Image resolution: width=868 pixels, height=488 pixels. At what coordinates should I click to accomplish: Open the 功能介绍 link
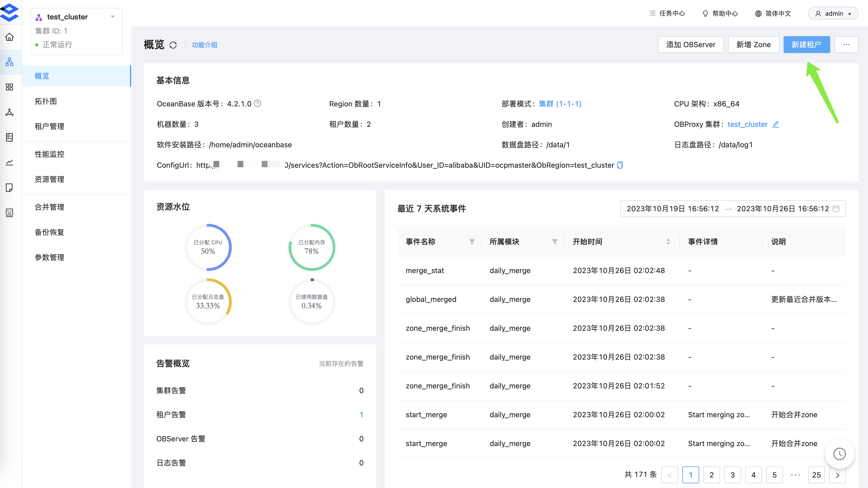(x=205, y=45)
